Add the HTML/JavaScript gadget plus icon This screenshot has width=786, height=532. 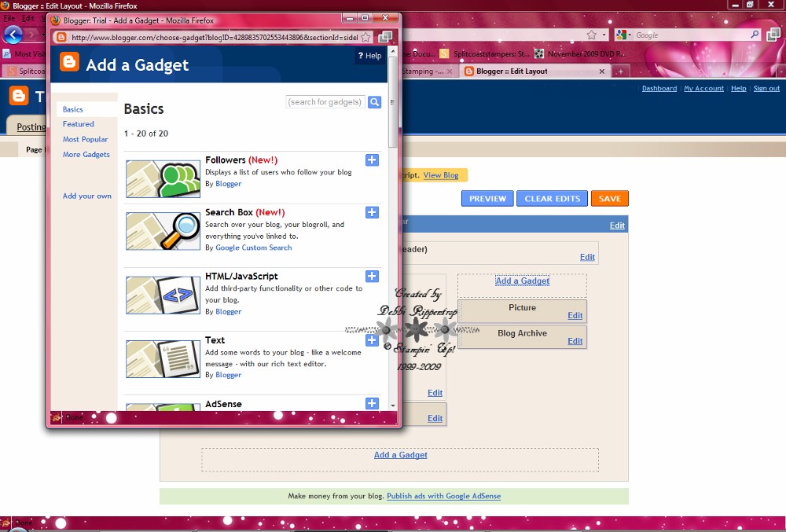click(x=372, y=276)
